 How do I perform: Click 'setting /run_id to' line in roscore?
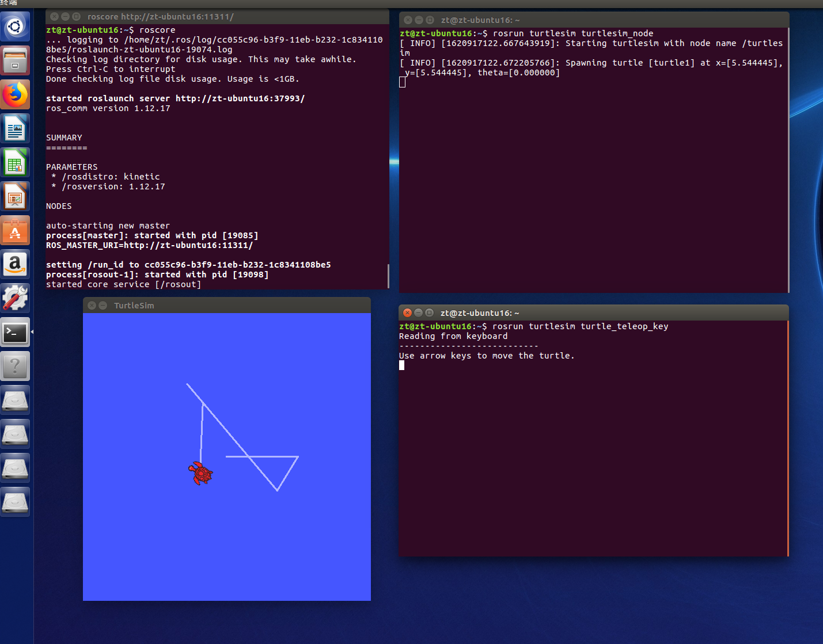(188, 265)
